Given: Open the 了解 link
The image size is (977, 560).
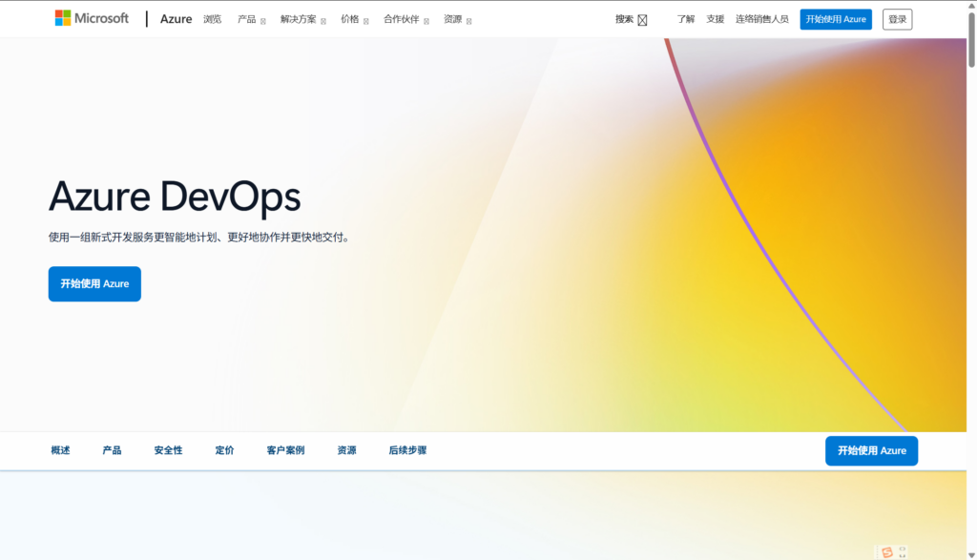Looking at the screenshot, I should pyautogui.click(x=685, y=19).
